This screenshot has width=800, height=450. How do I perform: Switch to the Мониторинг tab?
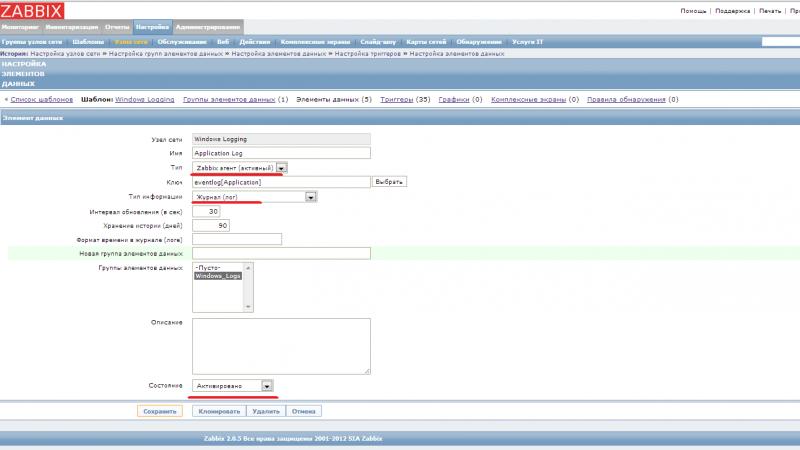(x=19, y=26)
